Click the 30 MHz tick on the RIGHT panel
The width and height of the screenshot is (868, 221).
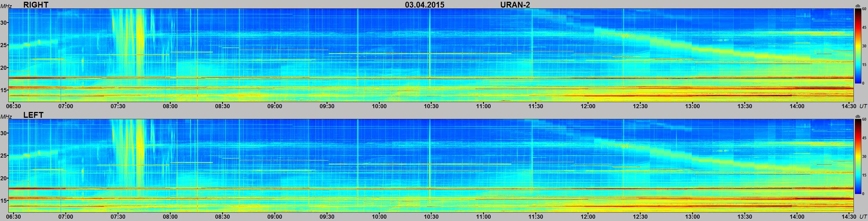coord(4,23)
